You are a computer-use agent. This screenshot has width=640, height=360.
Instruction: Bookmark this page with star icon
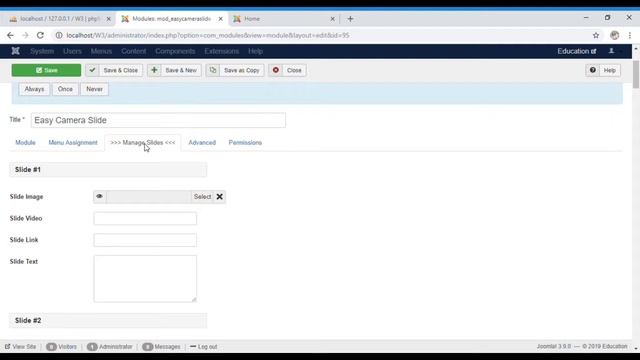click(596, 36)
